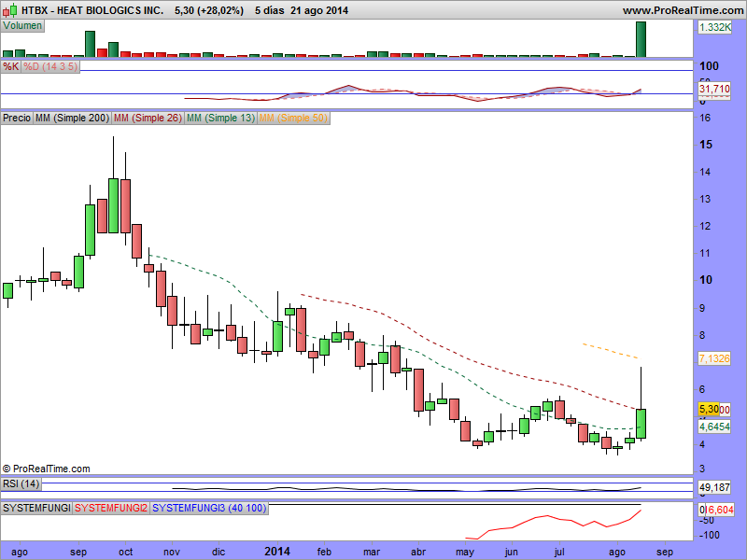This screenshot has height=560, width=747.
Task: Select the '5 días' timeframe text
Action: [x=268, y=10]
